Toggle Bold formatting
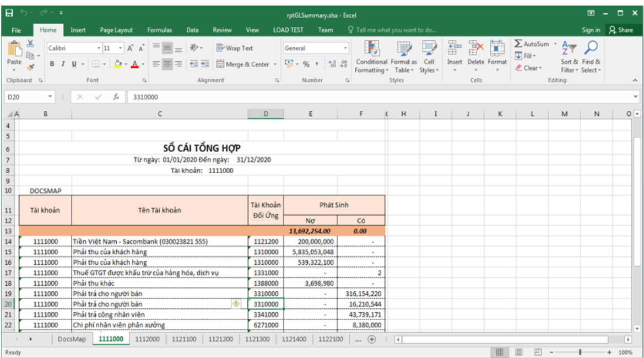 52,65
